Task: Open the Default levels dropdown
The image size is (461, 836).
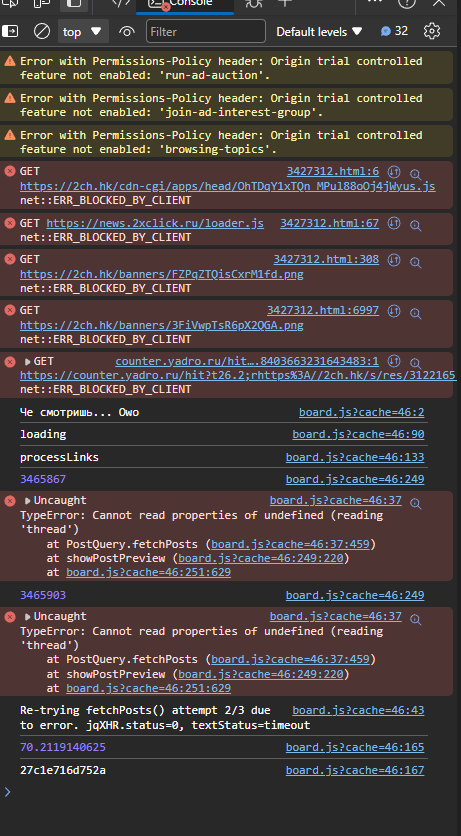Action: point(319,31)
